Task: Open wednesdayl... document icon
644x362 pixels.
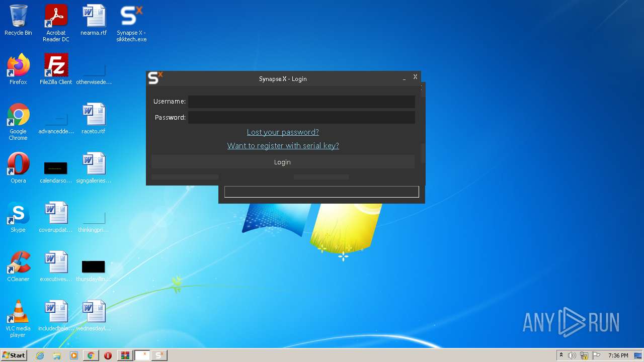Action: [94, 316]
